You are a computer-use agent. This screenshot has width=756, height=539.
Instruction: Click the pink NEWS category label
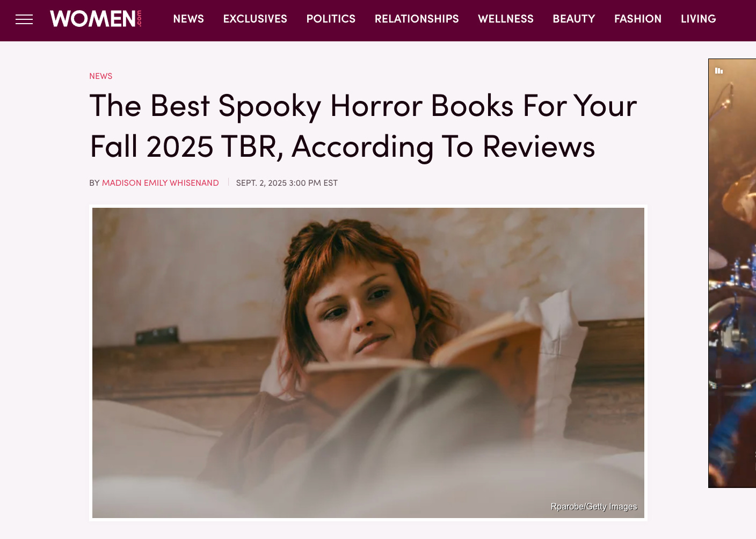(x=101, y=76)
